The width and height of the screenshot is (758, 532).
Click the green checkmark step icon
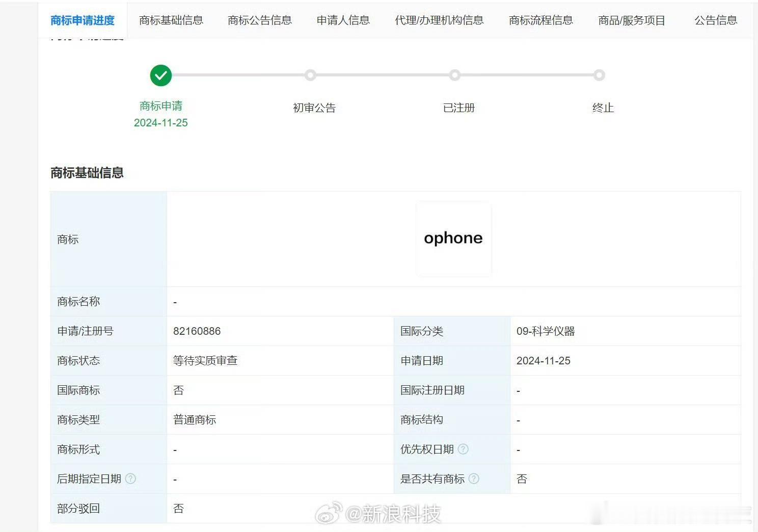tap(161, 75)
